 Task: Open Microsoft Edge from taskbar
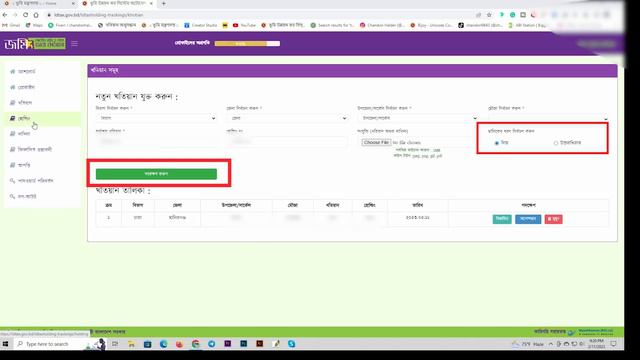point(164,344)
